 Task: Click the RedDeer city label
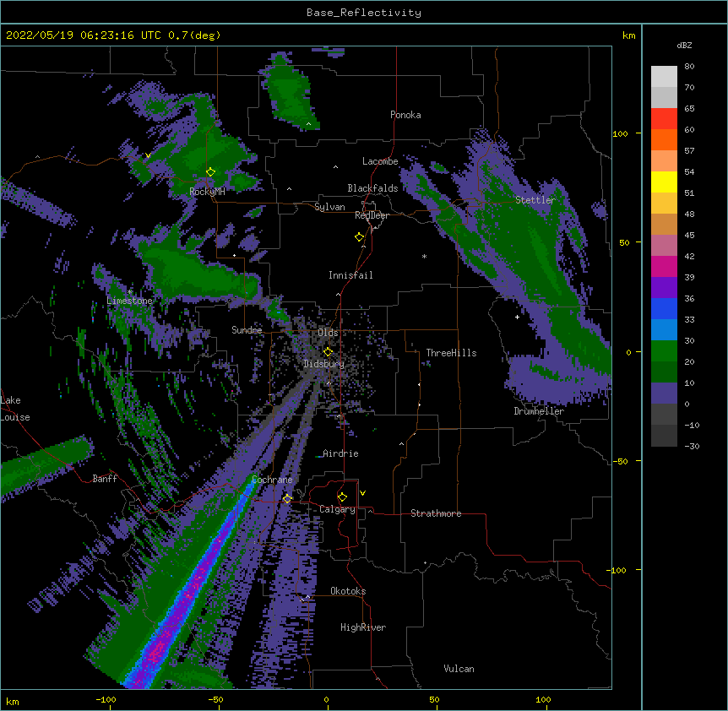372,215
